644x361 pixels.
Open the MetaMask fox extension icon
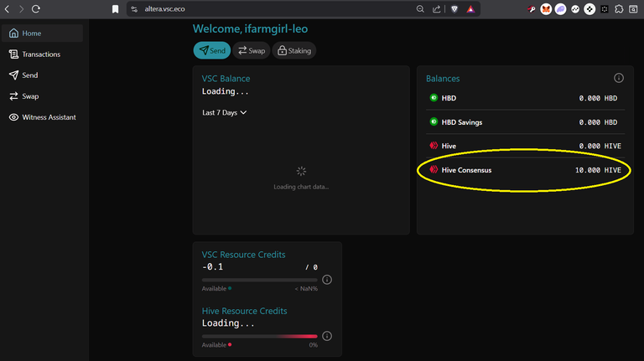[546, 9]
